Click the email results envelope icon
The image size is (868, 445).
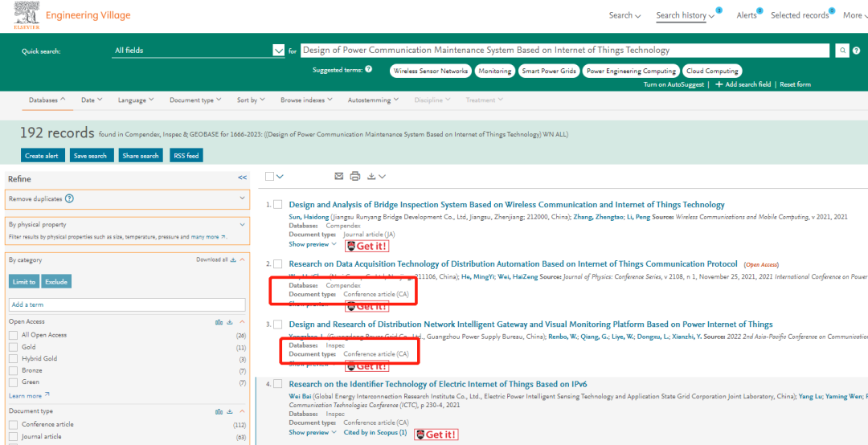tap(339, 176)
